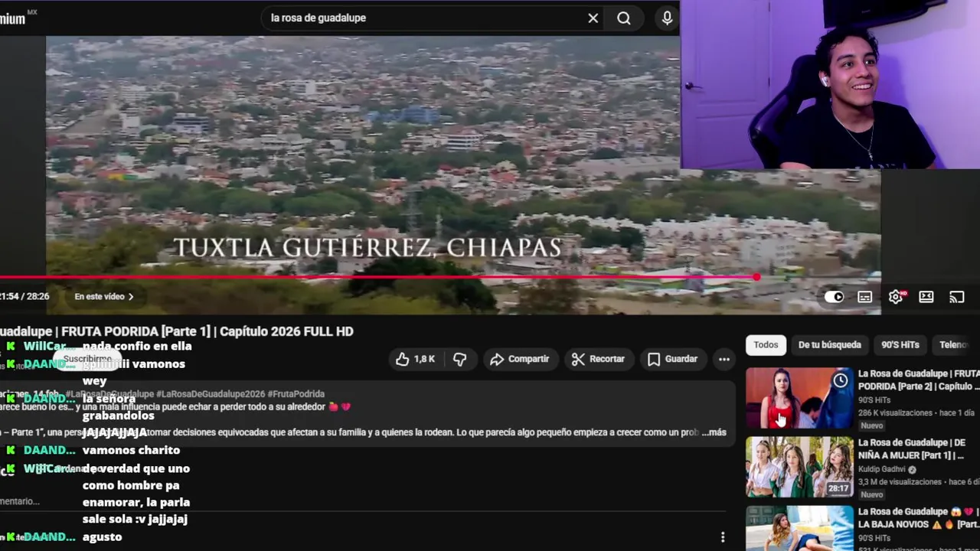Like the video with thumbs-up 1,8 K
Viewport: 980px width, 551px height.
[414, 359]
